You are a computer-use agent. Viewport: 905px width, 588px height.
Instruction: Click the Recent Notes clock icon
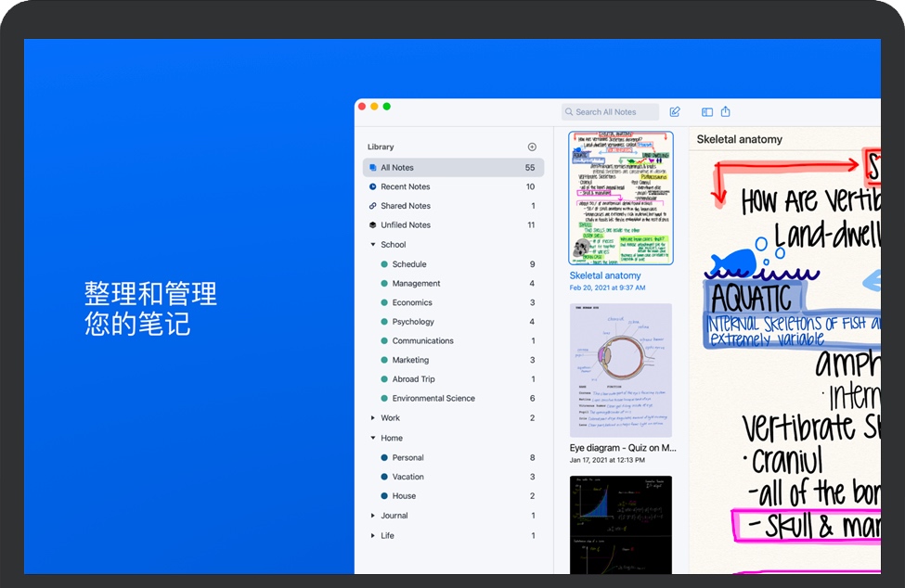click(373, 187)
